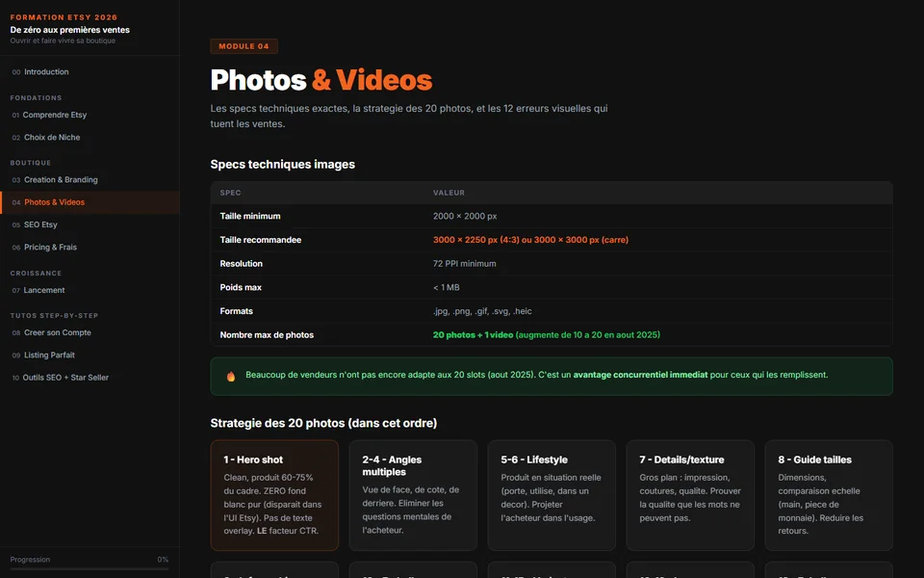Click the 5-6 - Lifestyle card
The image size is (924, 578).
coord(552,495)
